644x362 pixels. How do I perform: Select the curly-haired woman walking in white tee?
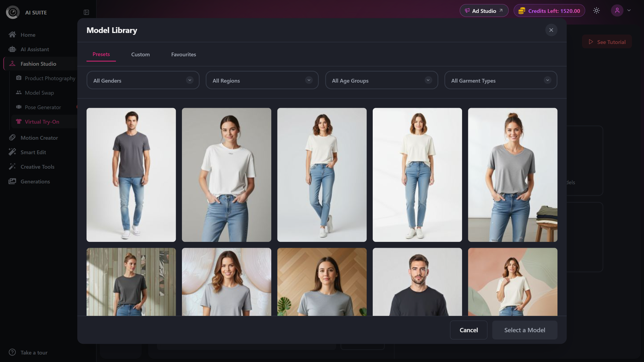322,175
